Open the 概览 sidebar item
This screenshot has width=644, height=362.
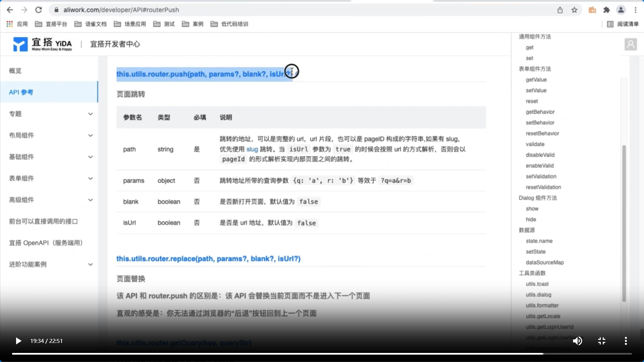15,71
